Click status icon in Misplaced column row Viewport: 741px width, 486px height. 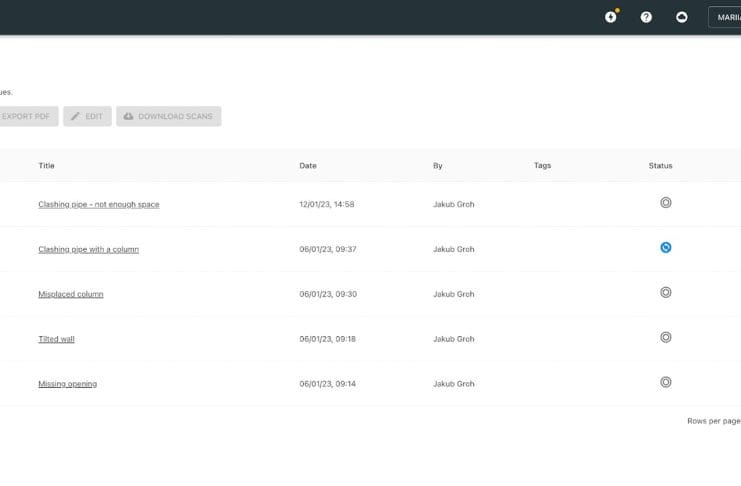click(x=665, y=293)
